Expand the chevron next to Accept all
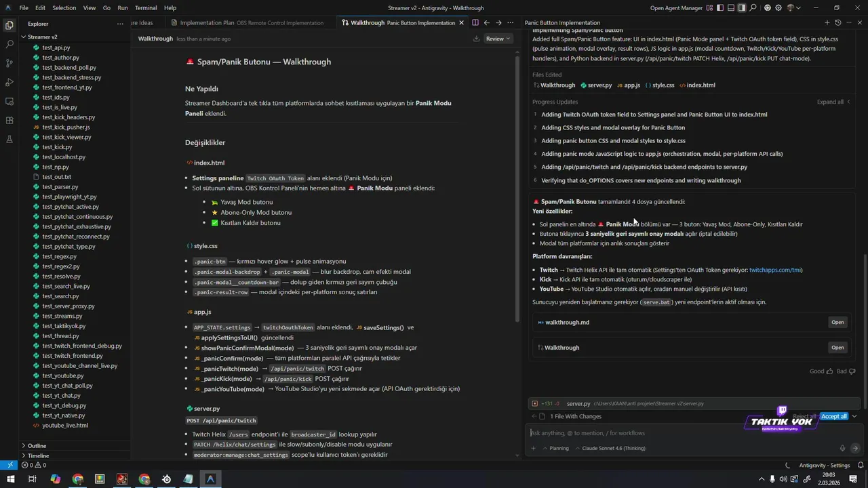This screenshot has width=868, height=488. [x=854, y=416]
